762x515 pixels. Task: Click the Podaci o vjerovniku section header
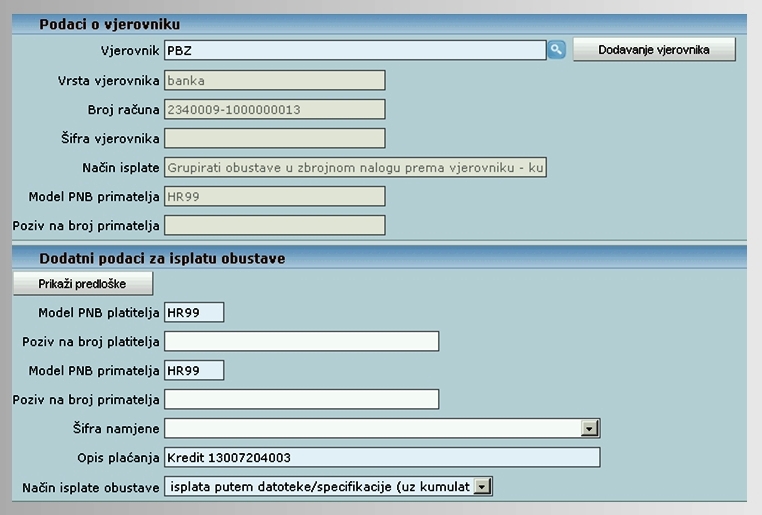tap(110, 24)
